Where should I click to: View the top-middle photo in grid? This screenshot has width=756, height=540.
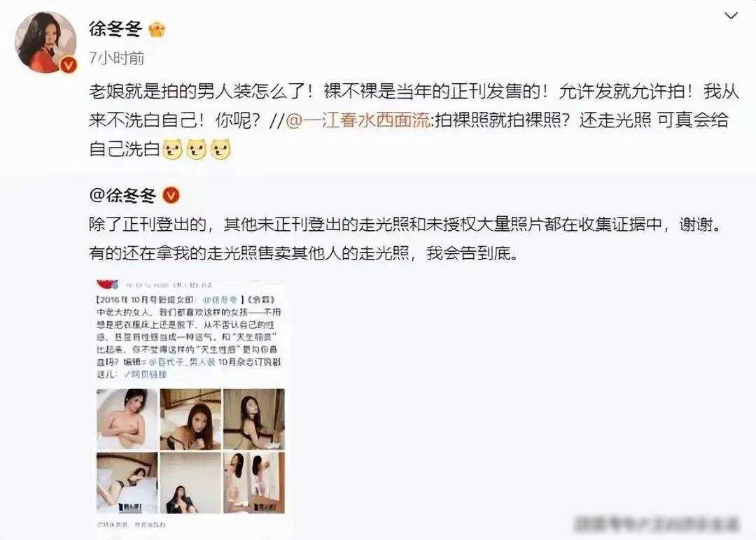tap(190, 419)
